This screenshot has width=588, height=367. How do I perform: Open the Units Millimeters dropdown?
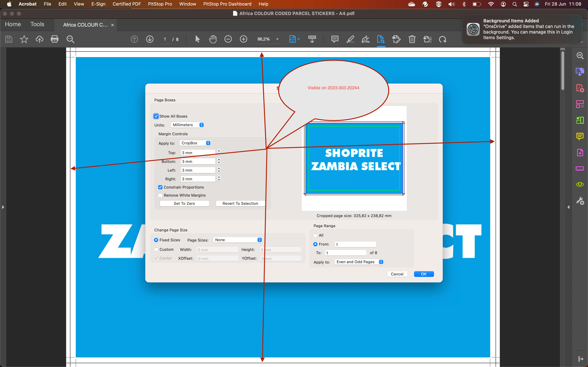(x=187, y=125)
